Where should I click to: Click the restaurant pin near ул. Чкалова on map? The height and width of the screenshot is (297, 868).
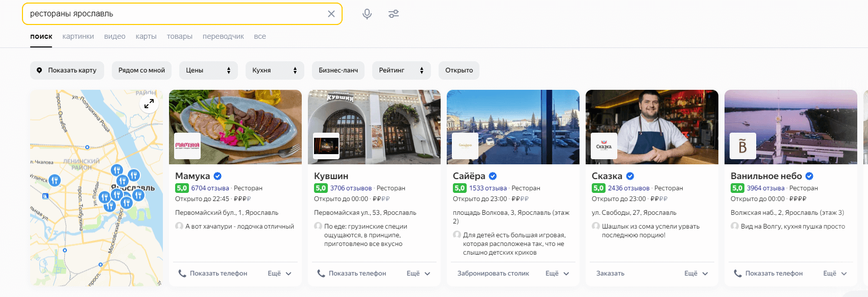[55, 180]
